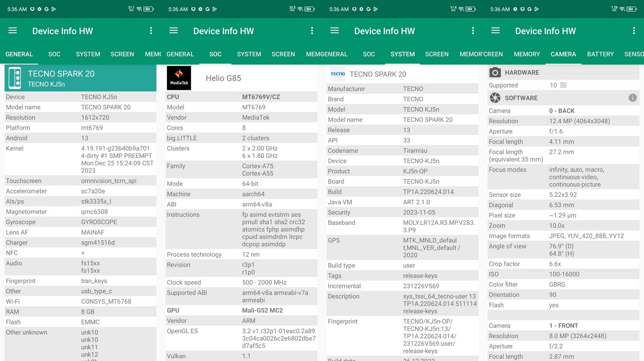
Task: Tap Wi-Fi status icon on the GENERAL screen
Action: point(139,9)
